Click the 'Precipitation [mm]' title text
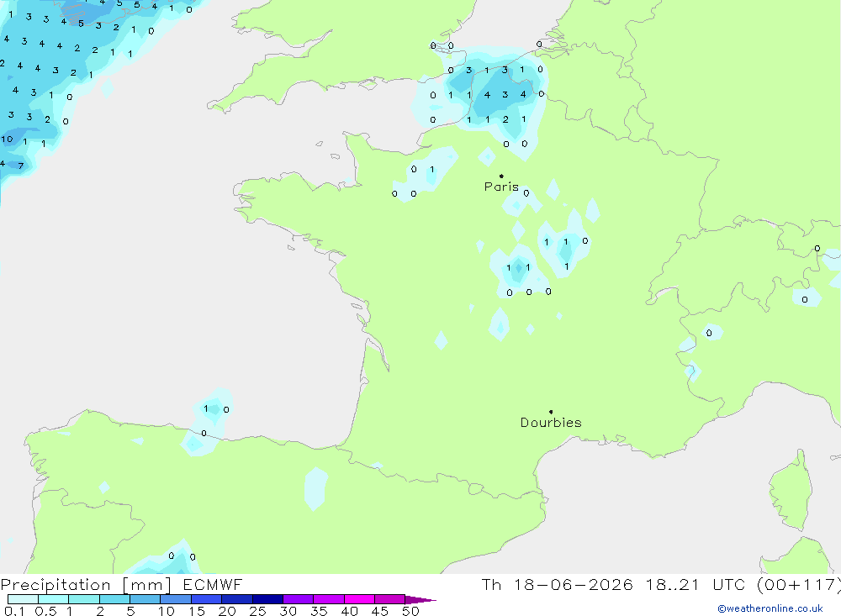The height and width of the screenshot is (616, 841). (x=86, y=585)
